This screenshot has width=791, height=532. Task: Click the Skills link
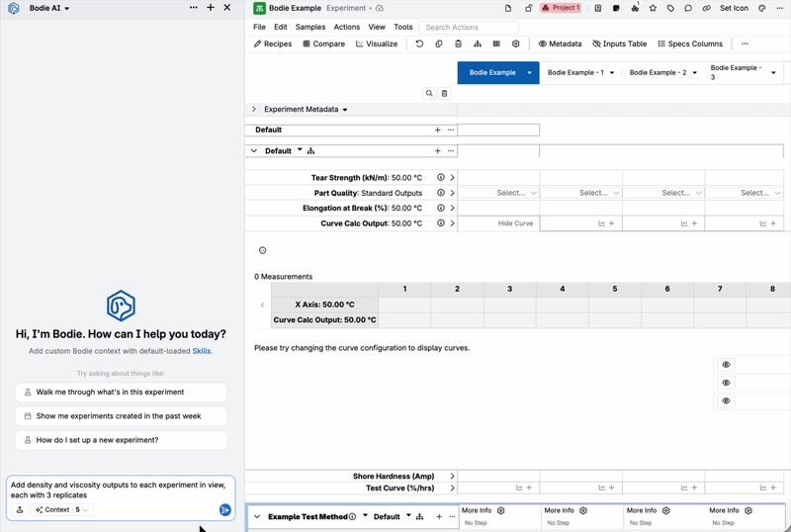pyautogui.click(x=202, y=351)
